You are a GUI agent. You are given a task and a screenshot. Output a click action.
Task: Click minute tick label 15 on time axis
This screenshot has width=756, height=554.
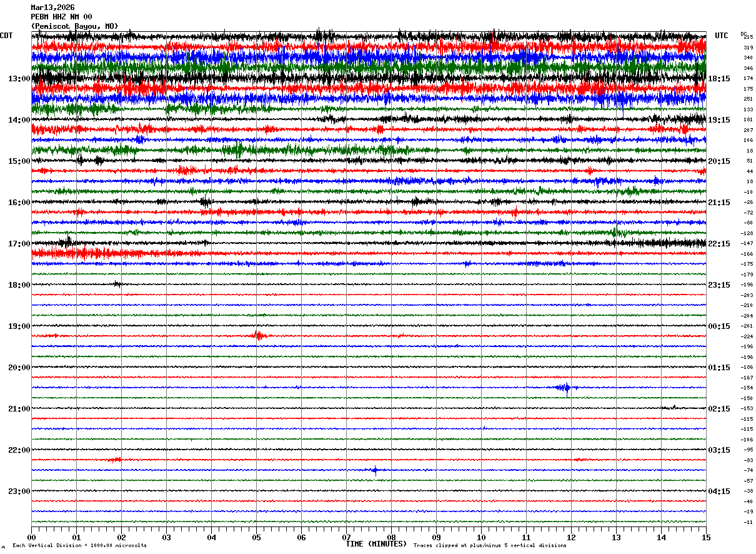click(x=706, y=537)
